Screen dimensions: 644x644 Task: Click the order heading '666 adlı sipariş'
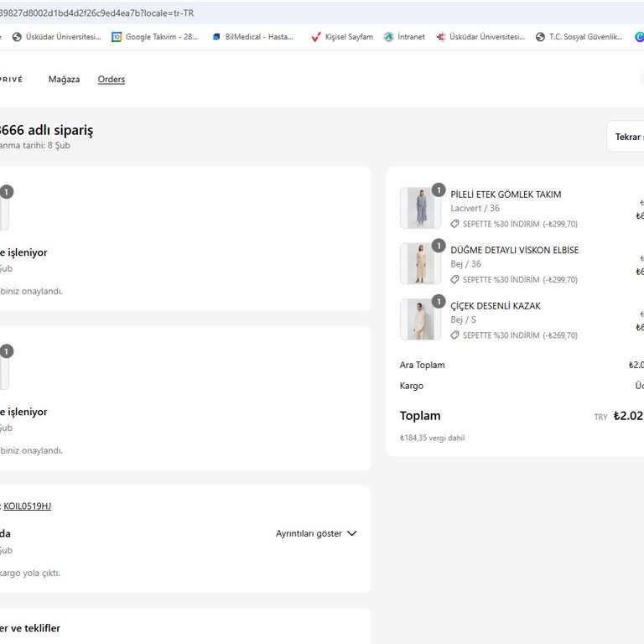point(46,130)
